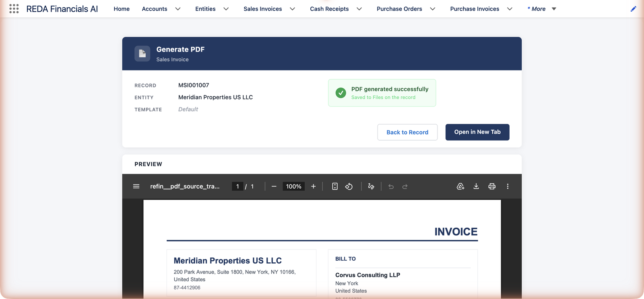Click the fit to page icon
Viewport: 644px width, 299px height.
click(x=335, y=187)
